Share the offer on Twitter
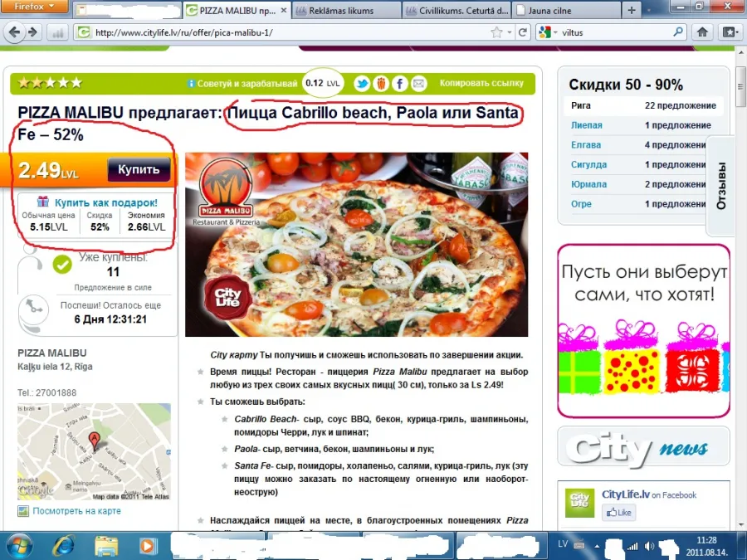The width and height of the screenshot is (747, 560). click(362, 84)
